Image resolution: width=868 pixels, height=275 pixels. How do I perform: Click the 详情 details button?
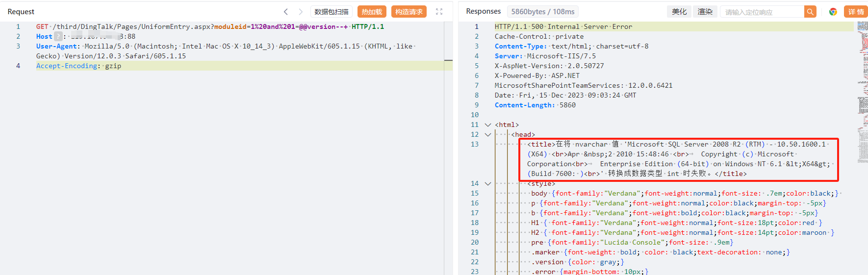(x=856, y=12)
